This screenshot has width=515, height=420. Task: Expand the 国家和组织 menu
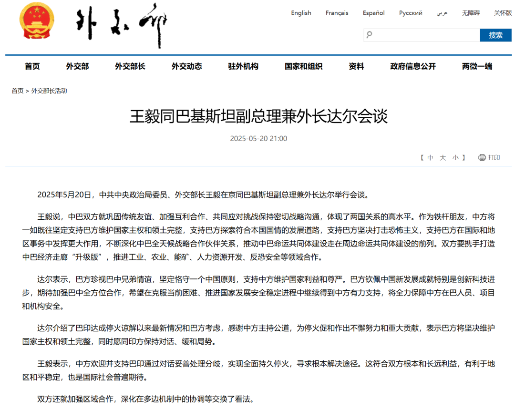pyautogui.click(x=303, y=66)
